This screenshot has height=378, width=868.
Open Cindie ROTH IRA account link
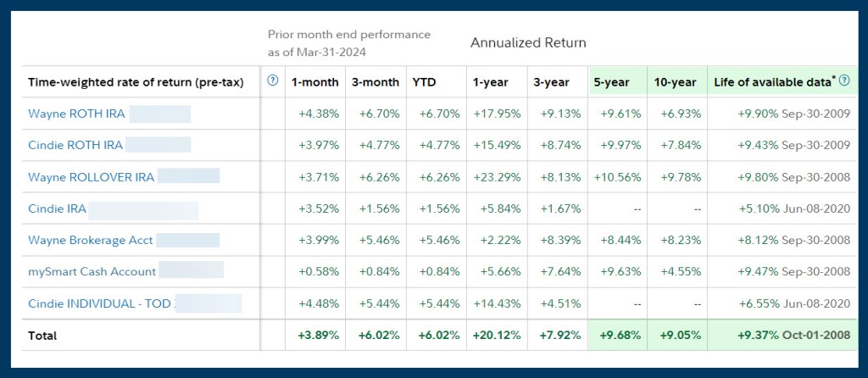tap(75, 145)
